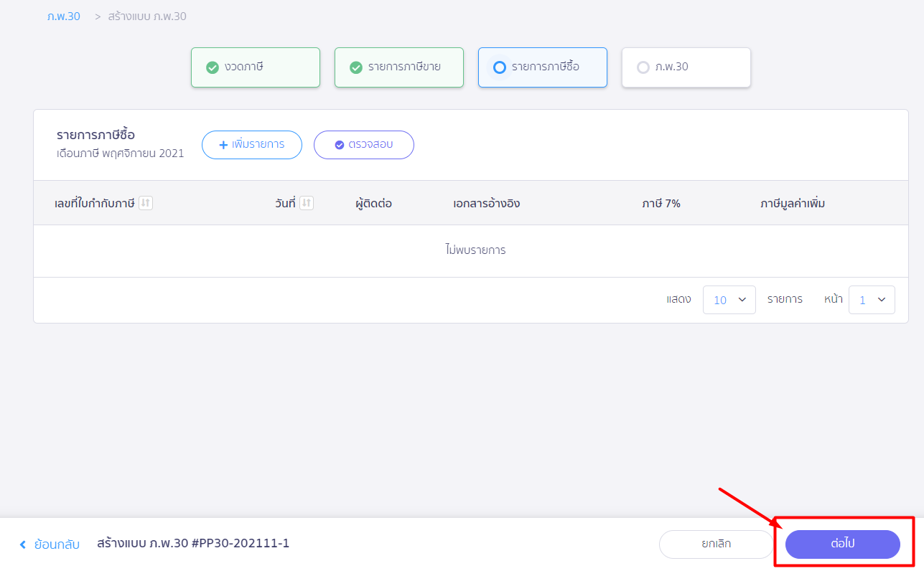
Task: Click the ย้อนกลับ back link
Action: coord(57,544)
